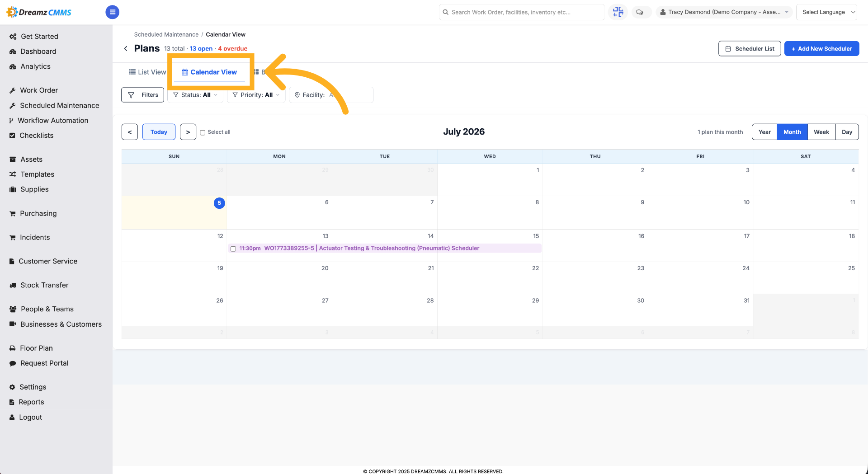Open the Facility filter dropdown
The height and width of the screenshot is (474, 868).
coord(331,95)
